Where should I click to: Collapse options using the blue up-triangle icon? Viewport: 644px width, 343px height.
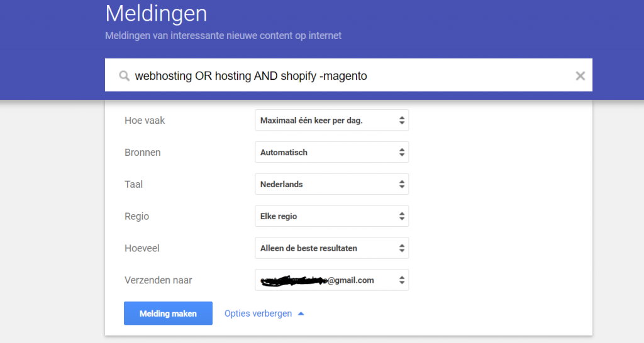(301, 313)
